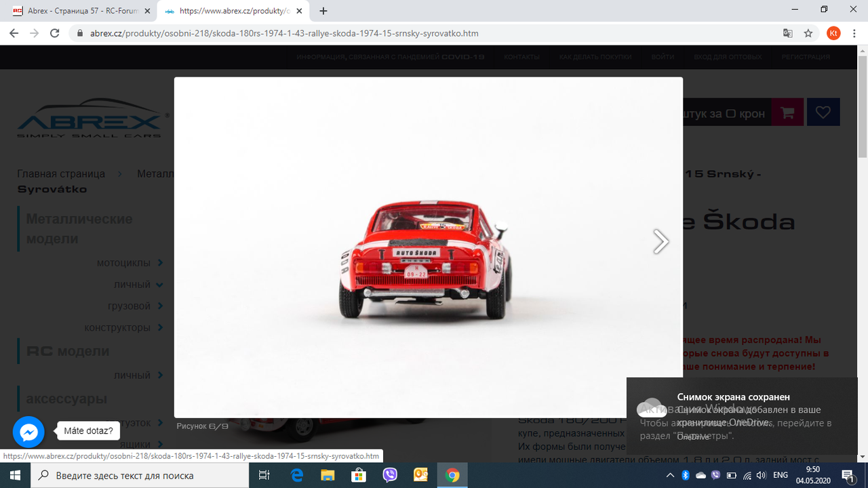This screenshot has height=488, width=868.
Task: Expand the грузовой category chevron
Action: pyautogui.click(x=160, y=306)
